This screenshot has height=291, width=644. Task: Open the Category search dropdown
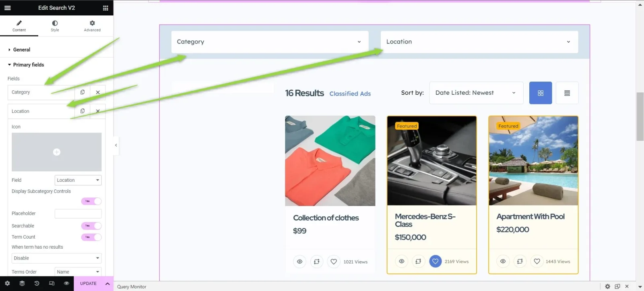270,42
